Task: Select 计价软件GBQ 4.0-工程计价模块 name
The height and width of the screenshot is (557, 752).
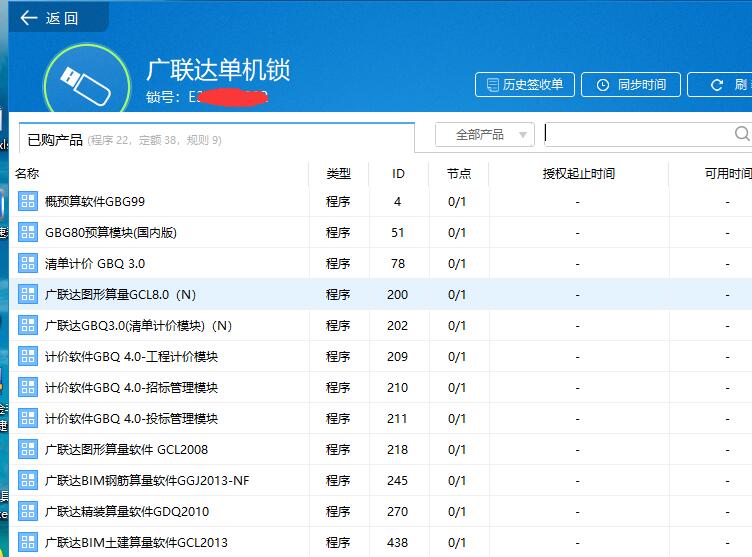Action: [x=131, y=356]
